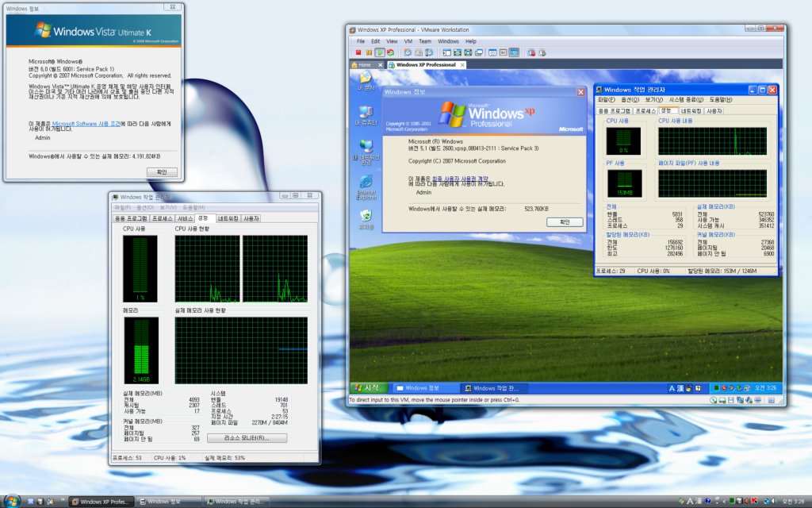Viewport: 812px width, 508px height.
Task: Activate Unity mode icon in VMware toolbar
Action: coord(479,52)
